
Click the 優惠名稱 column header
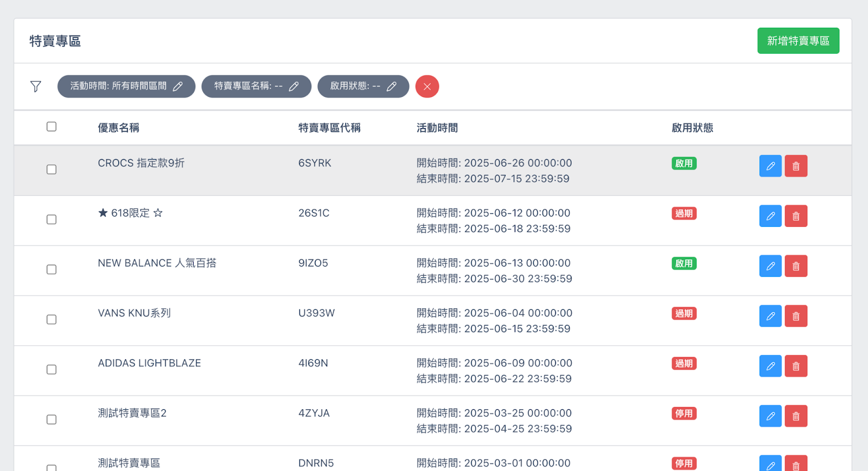click(x=118, y=128)
